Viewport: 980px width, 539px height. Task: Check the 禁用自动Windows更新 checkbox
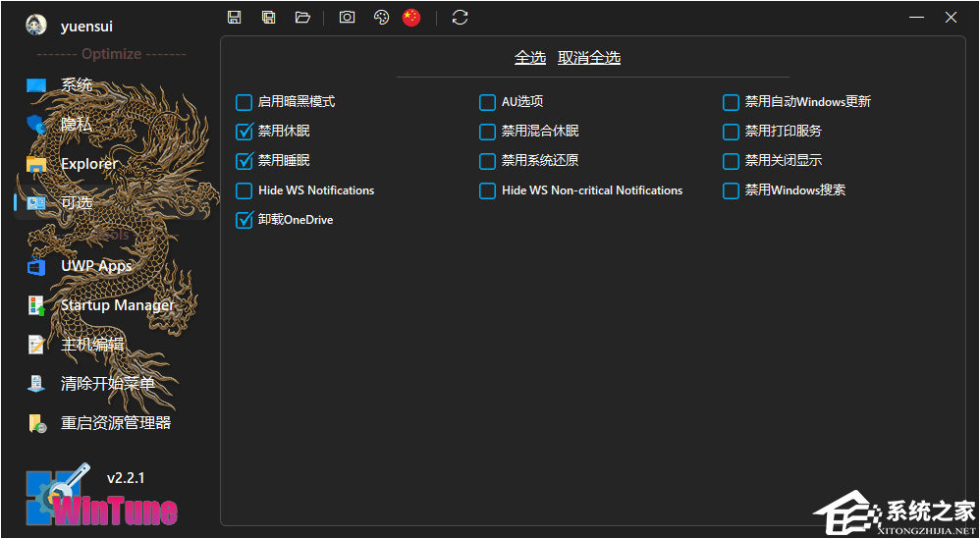(x=731, y=102)
